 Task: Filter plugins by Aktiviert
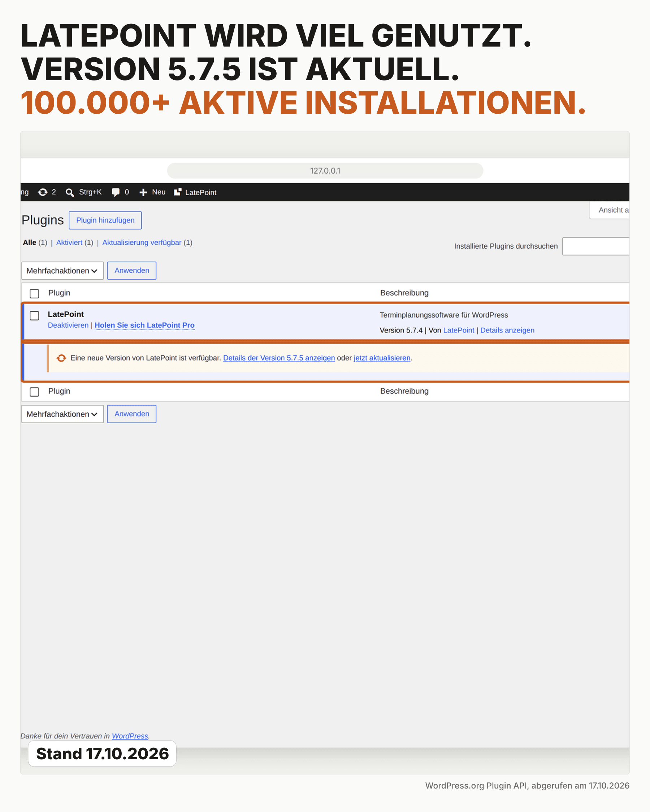point(69,243)
